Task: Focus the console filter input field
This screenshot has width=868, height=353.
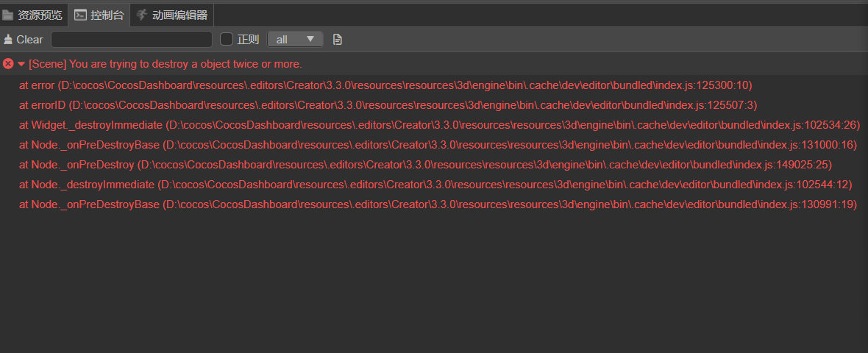Action: pyautogui.click(x=132, y=40)
